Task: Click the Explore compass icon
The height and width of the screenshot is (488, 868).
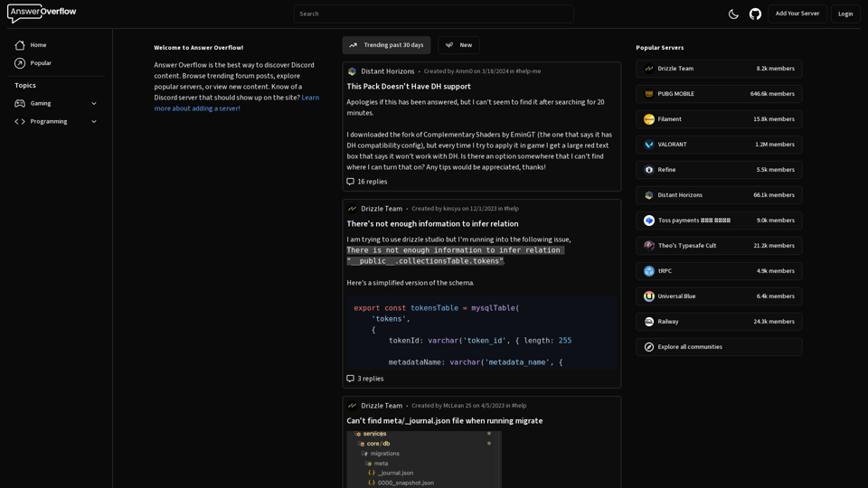Action: point(649,347)
